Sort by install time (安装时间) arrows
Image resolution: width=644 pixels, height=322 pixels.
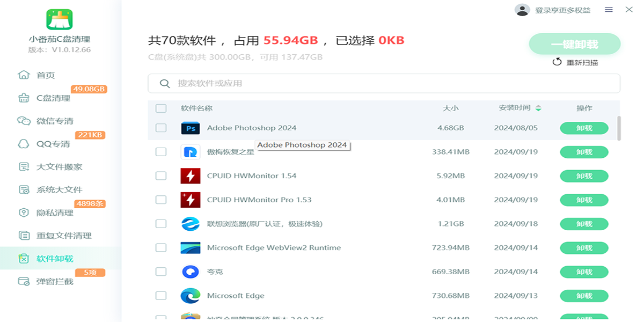tap(538, 108)
